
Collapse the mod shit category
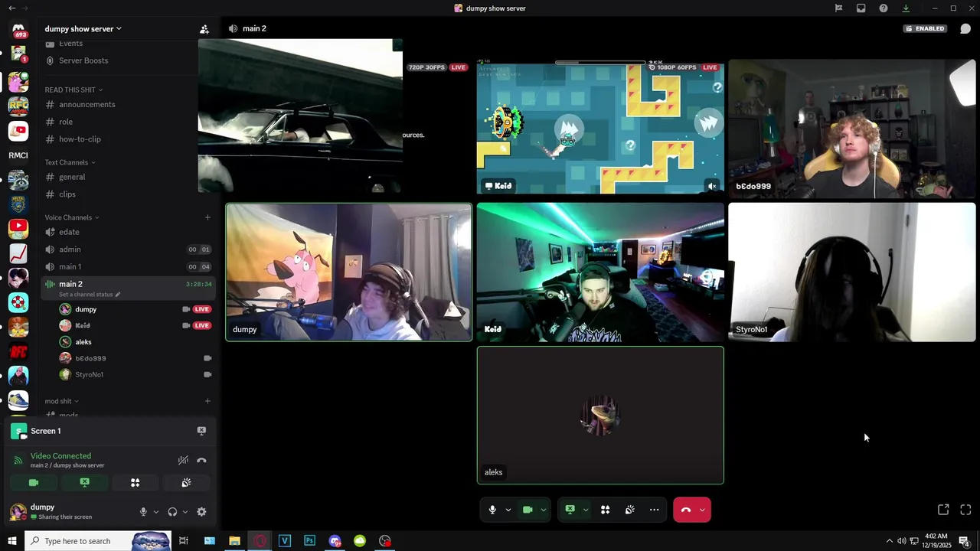click(x=61, y=401)
